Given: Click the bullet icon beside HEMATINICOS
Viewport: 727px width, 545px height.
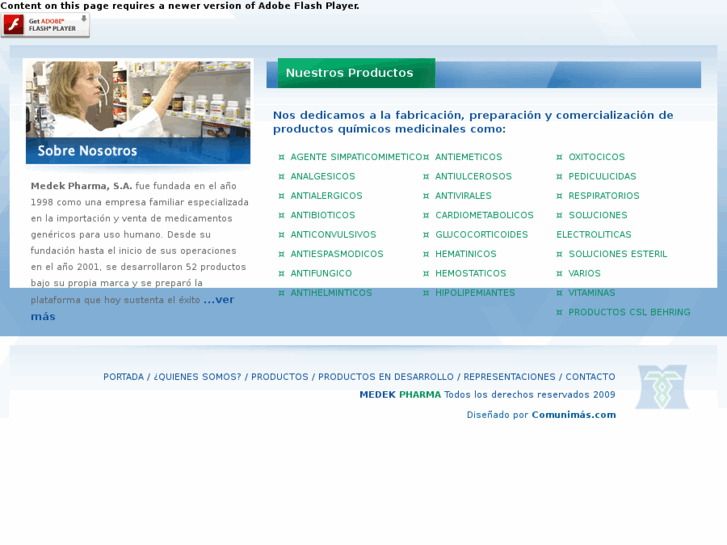Looking at the screenshot, I should pyautogui.click(x=426, y=255).
